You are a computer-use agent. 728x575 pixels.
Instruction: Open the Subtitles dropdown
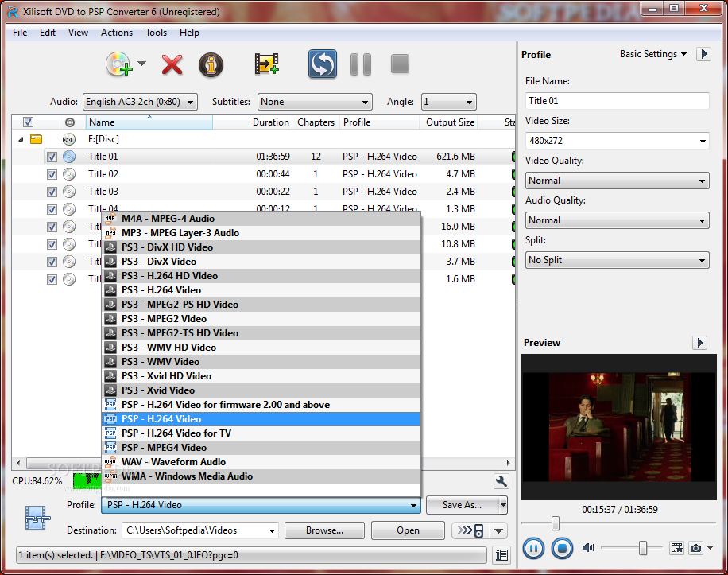click(315, 102)
